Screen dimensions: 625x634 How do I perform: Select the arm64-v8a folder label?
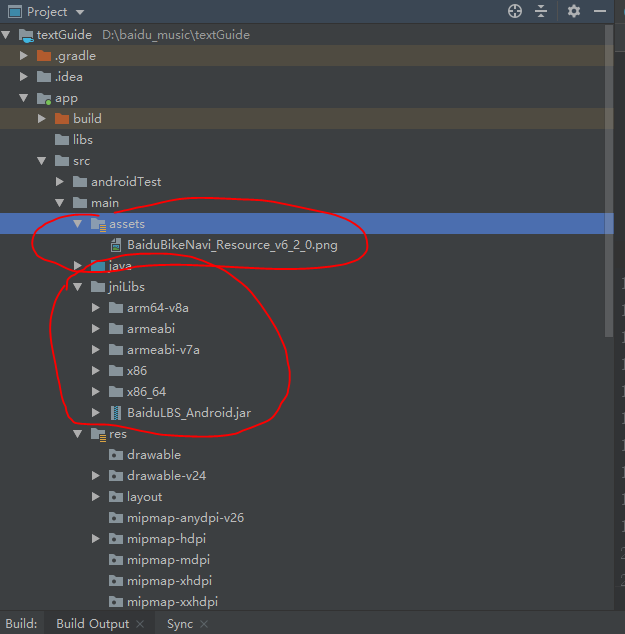[x=158, y=308]
